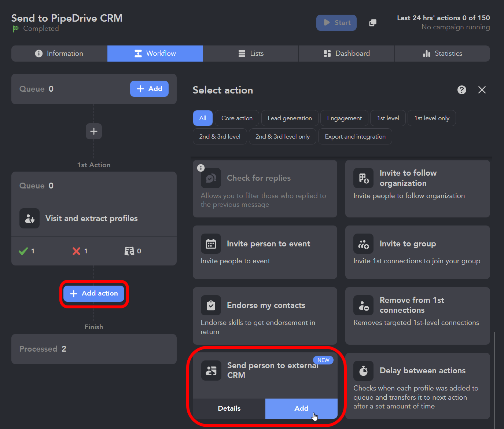Click the Delay between actions stopwatch icon
Screen dimensions: 504x429
(x=363, y=371)
